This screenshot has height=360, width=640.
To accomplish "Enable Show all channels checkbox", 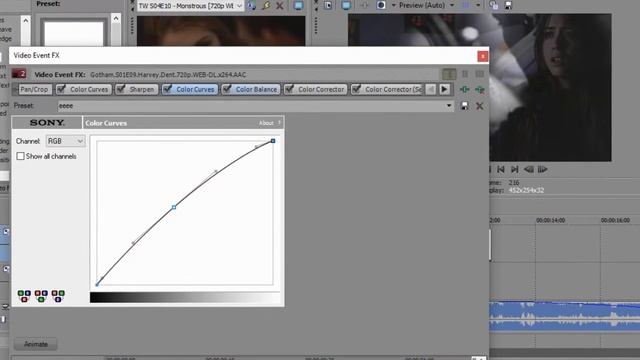I will 20,156.
